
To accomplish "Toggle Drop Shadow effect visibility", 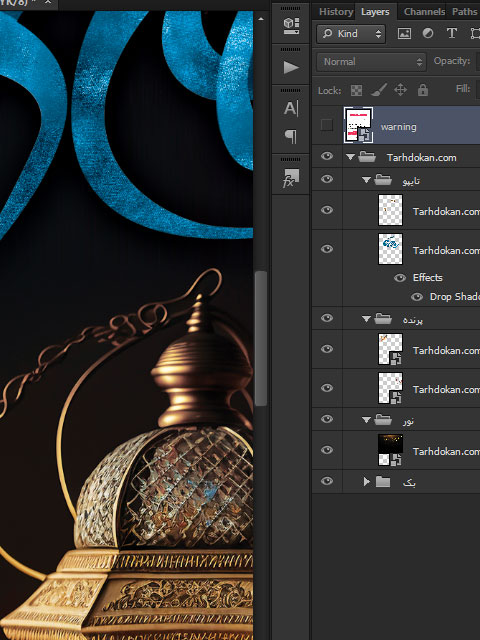I will coord(417,297).
